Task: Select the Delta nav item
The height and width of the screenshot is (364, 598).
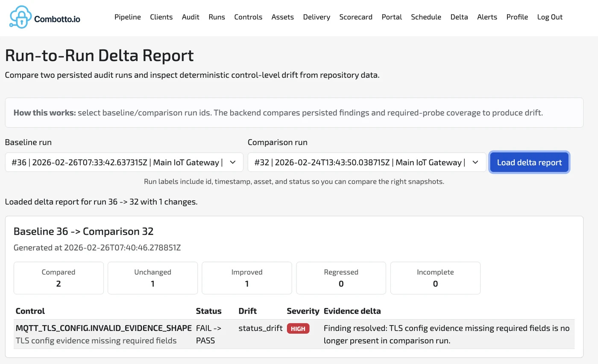Action: click(x=459, y=17)
